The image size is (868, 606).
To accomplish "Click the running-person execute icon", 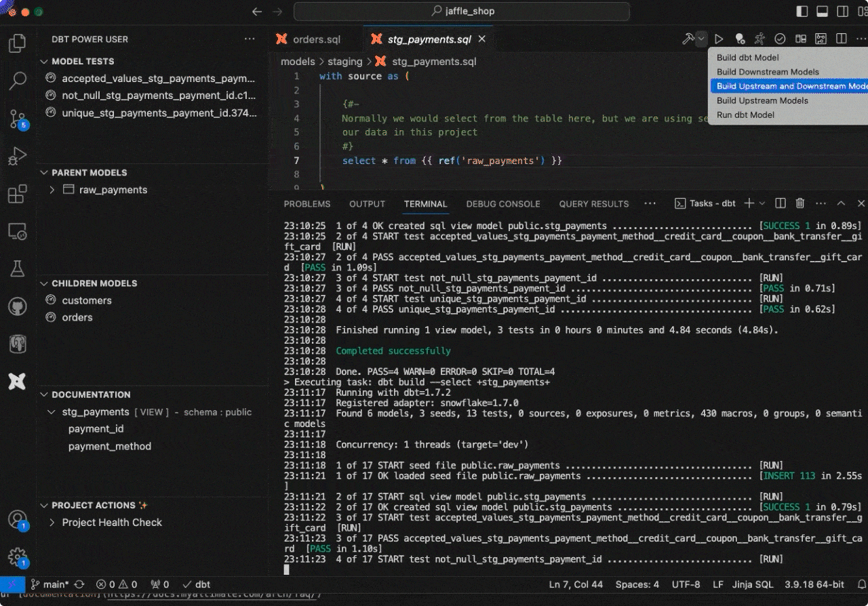I will [759, 39].
